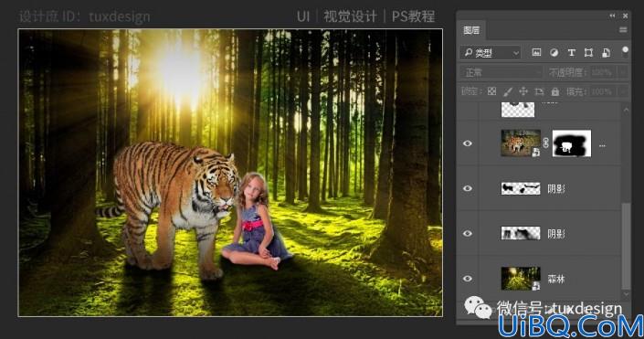644x339 pixels.
Task: Select the tiger layer thumbnail
Action: (521, 143)
